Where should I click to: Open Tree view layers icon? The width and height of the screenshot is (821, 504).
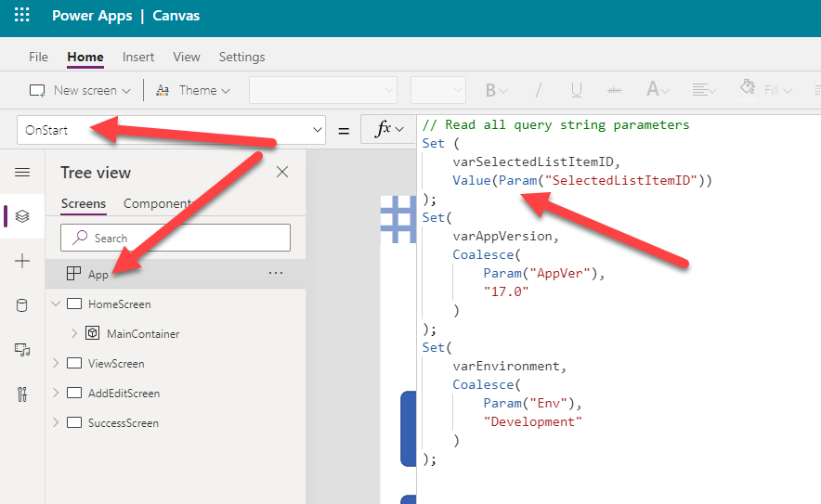pyautogui.click(x=22, y=216)
